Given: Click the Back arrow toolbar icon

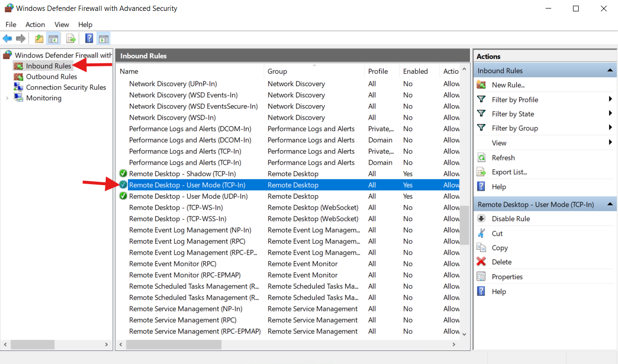Looking at the screenshot, I should [x=7, y=38].
